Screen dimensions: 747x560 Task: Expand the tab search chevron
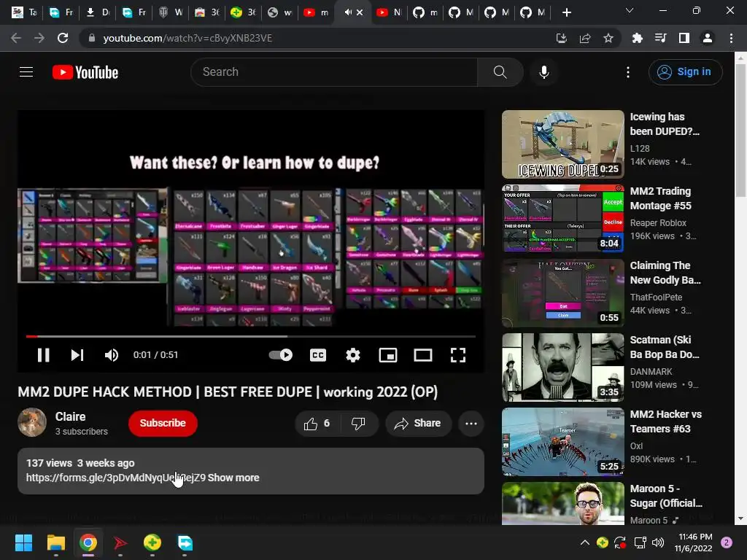pos(630,10)
